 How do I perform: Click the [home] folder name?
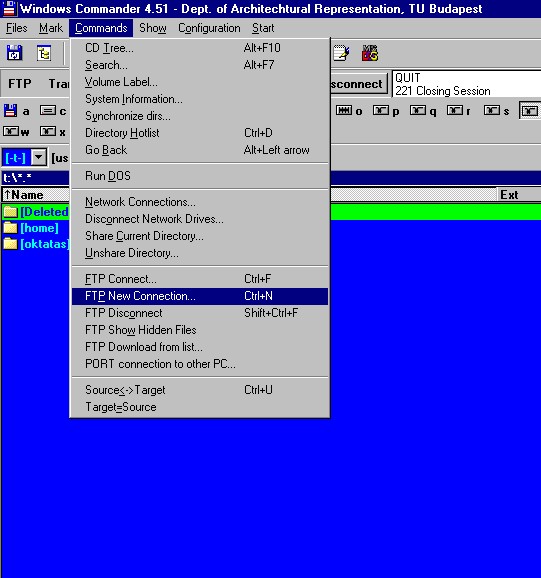39,228
